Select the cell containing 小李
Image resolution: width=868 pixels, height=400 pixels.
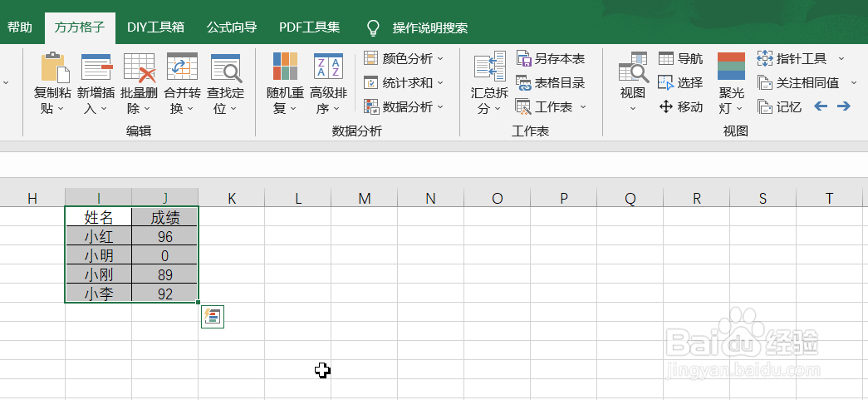(99, 293)
